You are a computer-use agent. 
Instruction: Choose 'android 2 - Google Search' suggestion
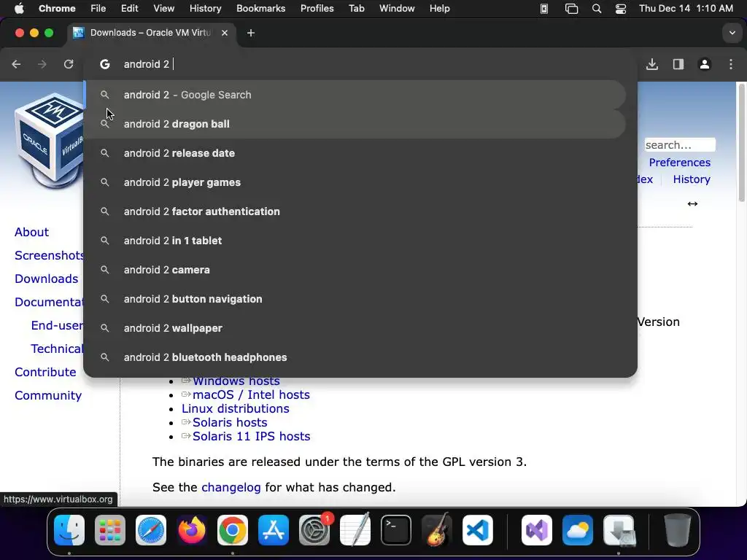coord(355,95)
